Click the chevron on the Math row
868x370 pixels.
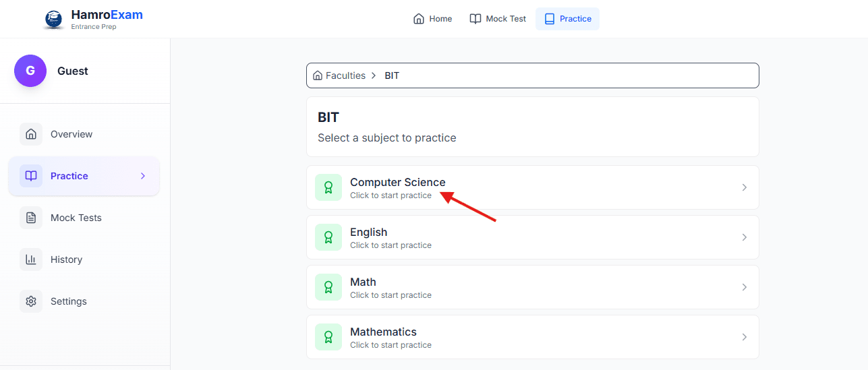coord(745,287)
